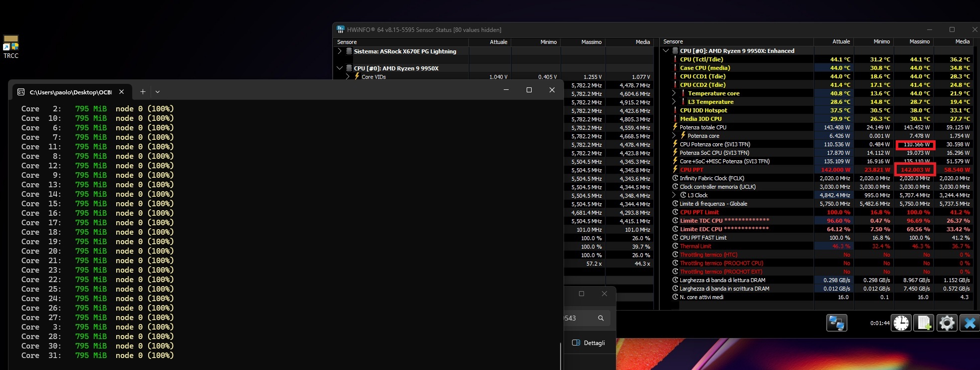
Task: Click thermometer icon of CPU (Tctl/Tdie) row
Action: click(x=675, y=59)
